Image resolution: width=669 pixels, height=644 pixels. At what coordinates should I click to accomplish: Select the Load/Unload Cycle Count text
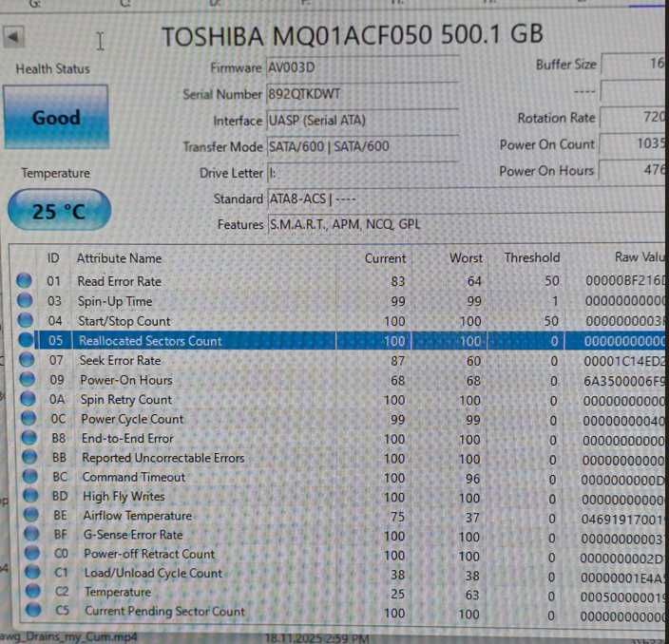click(154, 573)
